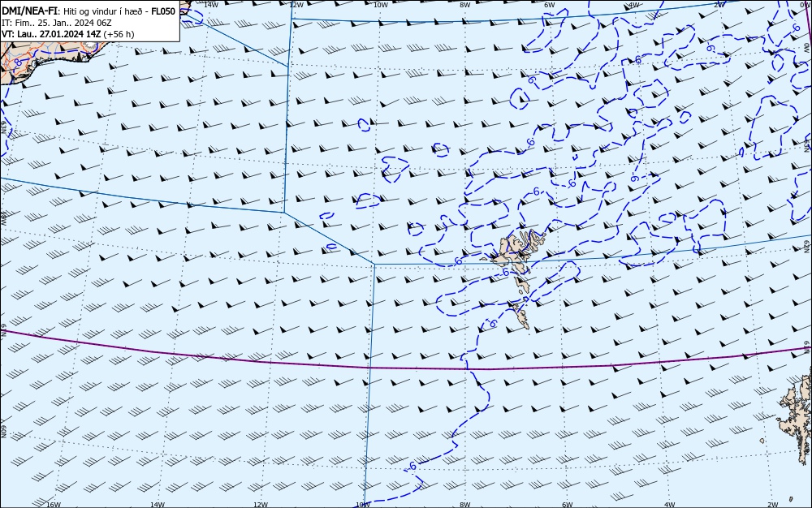The image size is (812, 508).
Task: Click the 8W longitude label on top edge
Action: click(x=465, y=4)
